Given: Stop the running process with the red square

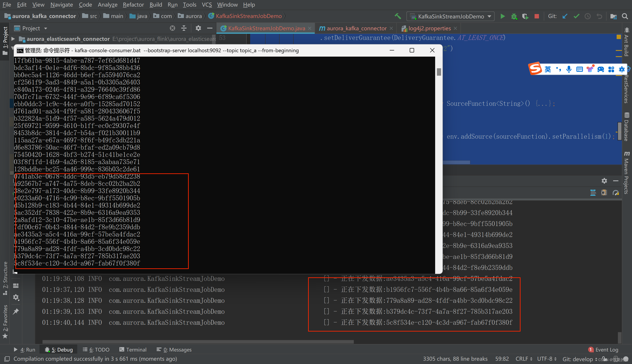Looking at the screenshot, I should tap(537, 16).
